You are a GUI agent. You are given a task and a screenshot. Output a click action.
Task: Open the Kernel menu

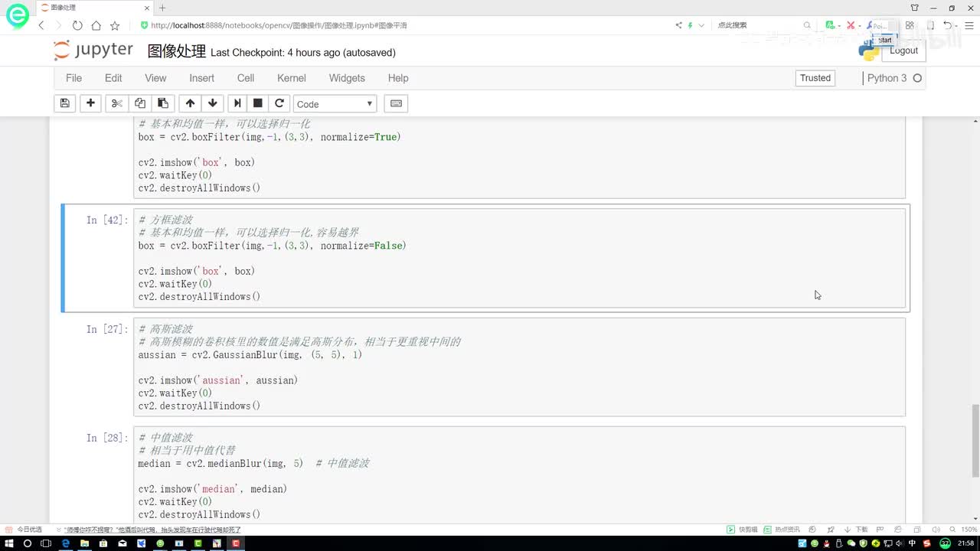coord(292,78)
